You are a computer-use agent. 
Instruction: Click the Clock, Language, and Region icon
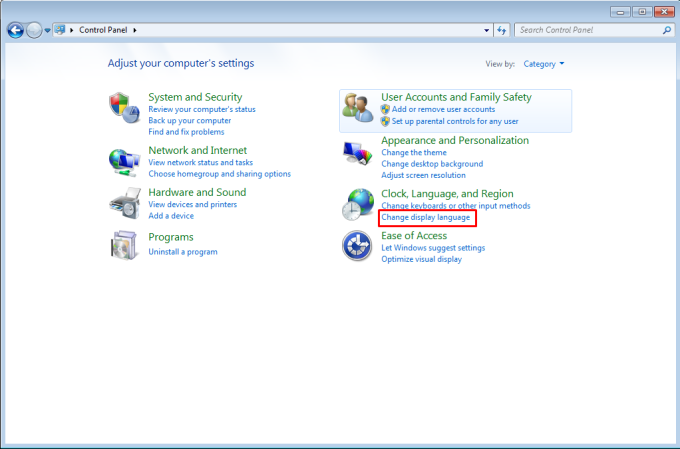357,205
